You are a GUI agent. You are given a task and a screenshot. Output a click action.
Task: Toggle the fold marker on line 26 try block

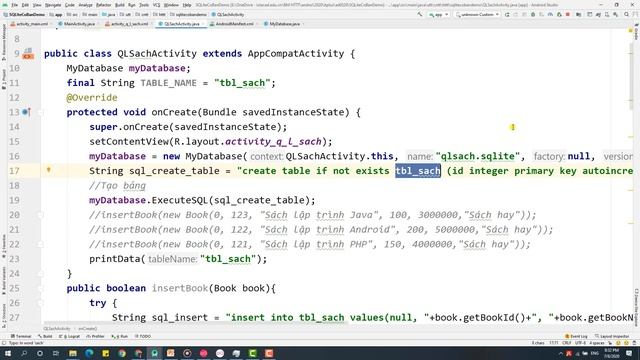point(40,303)
